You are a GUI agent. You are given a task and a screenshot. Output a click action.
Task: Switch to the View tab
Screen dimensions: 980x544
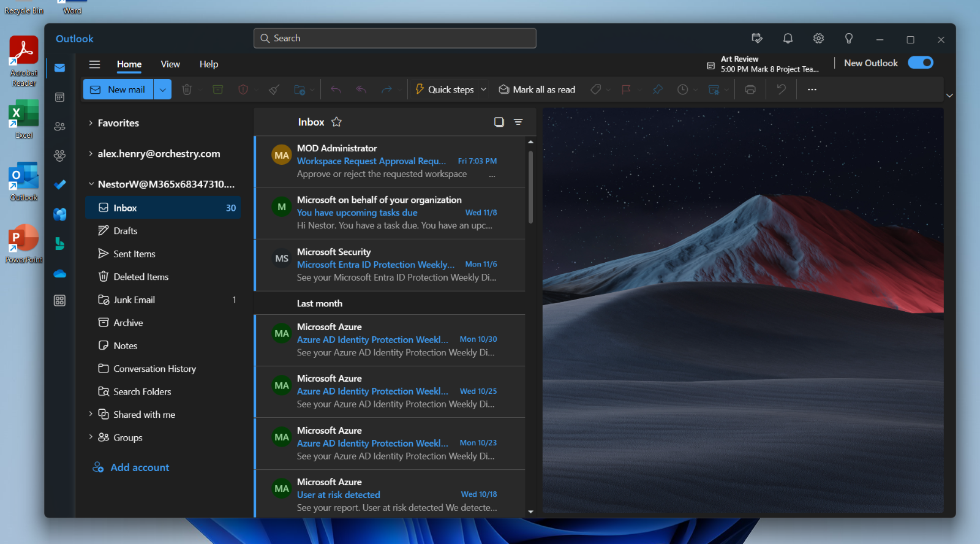pyautogui.click(x=170, y=64)
